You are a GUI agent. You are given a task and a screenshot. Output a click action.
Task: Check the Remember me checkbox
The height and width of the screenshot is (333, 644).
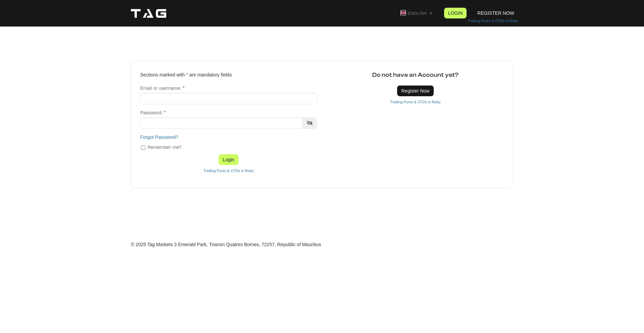click(143, 148)
